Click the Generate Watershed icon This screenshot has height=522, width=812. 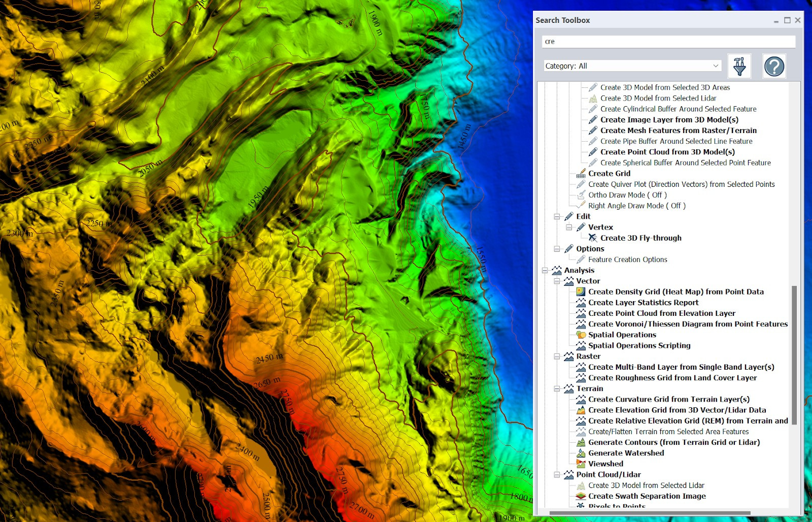581,453
